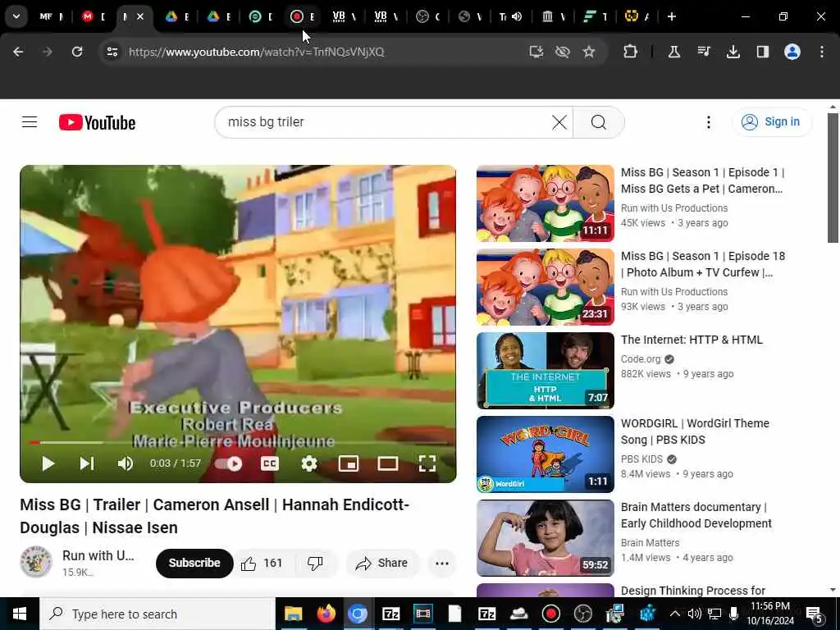Open browser extensions puzzle icon
The width and height of the screenshot is (840, 630).
[x=631, y=52]
